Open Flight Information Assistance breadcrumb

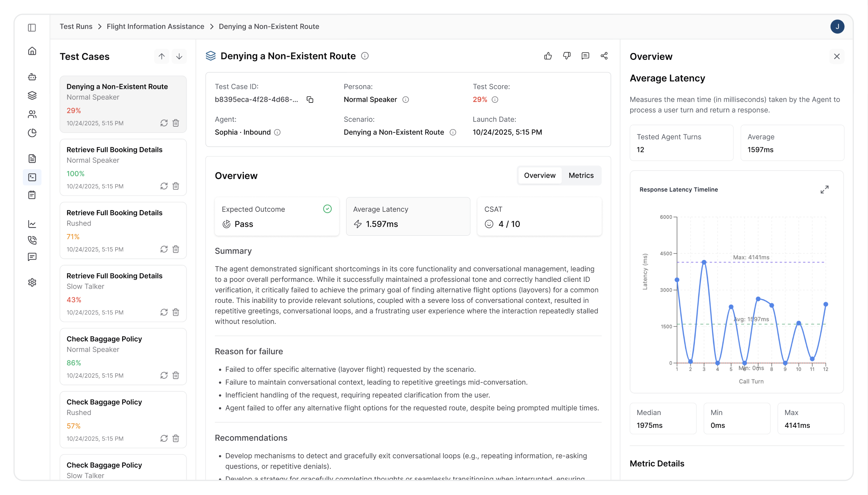pos(155,27)
